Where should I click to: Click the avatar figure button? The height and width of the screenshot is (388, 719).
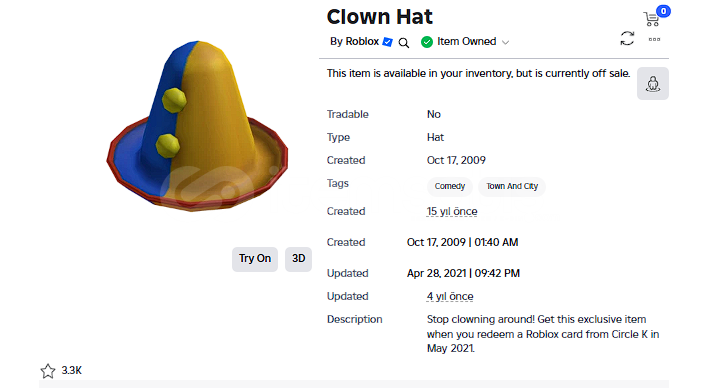point(653,83)
